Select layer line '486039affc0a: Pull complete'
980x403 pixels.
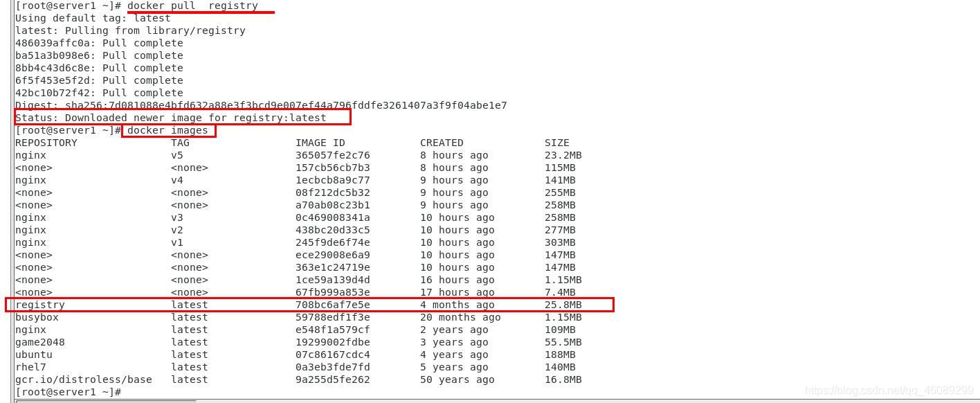click(x=99, y=43)
